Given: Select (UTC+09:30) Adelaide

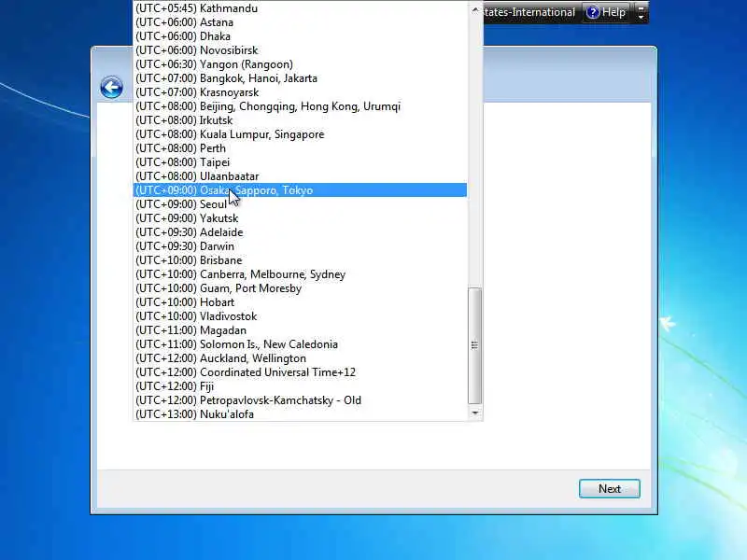Looking at the screenshot, I should click(x=300, y=232).
